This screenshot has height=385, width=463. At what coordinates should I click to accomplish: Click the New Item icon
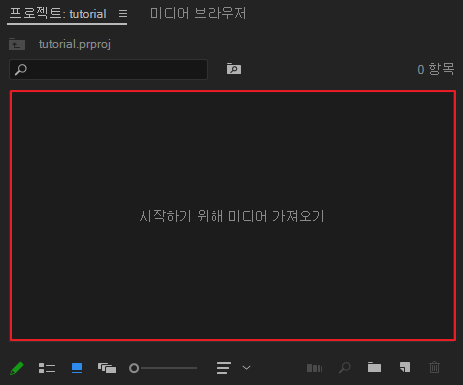(405, 367)
